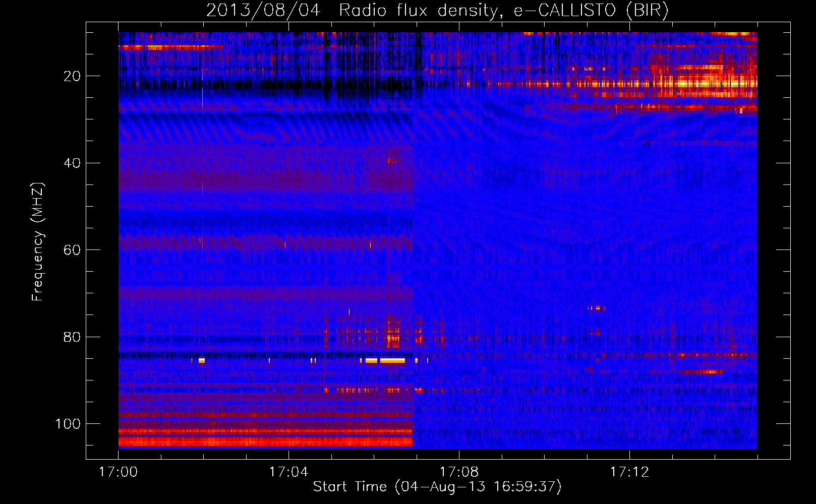
Task: Click the 100 frequency tick label
Action: 68,424
